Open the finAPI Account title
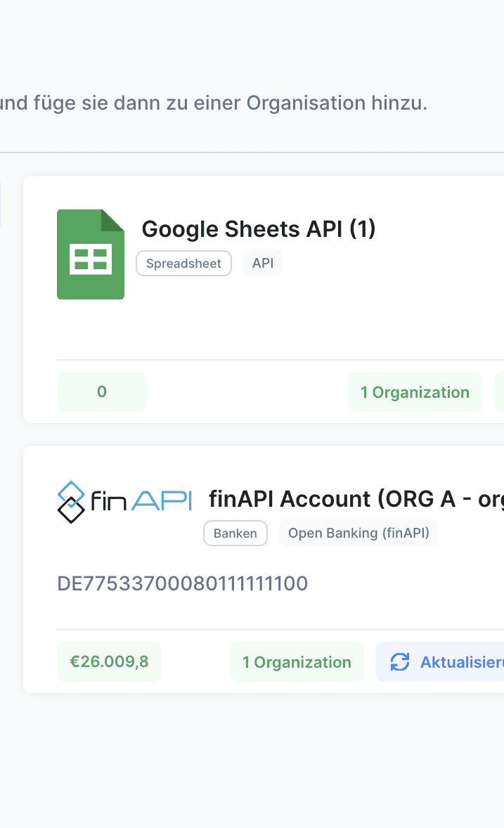Screen dimensions: 504x828 tap(356, 499)
